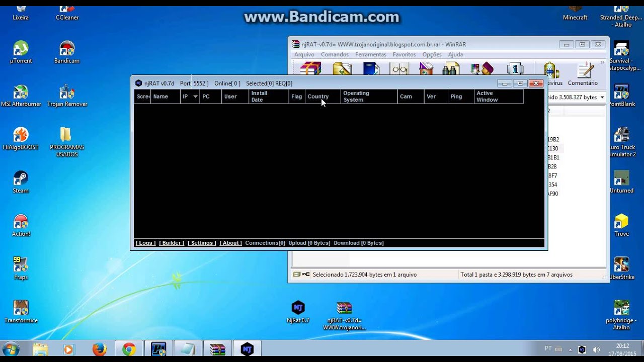This screenshot has height=362, width=644.
Task: Click WinRAR Extract To toolbar icon
Action: click(x=342, y=68)
